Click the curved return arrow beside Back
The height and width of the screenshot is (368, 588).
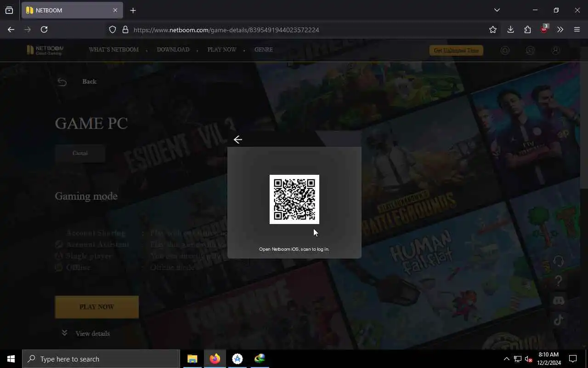(62, 82)
